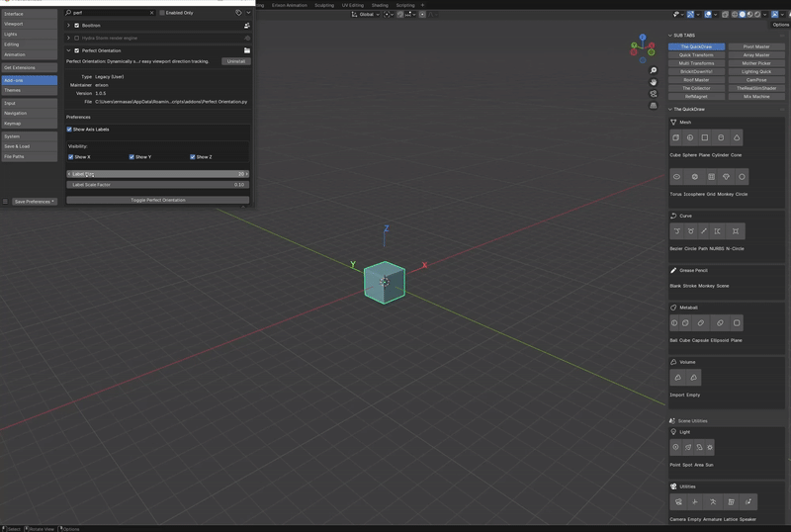Add a Monkey mesh icon
This screenshot has width=791, height=532.
726,177
